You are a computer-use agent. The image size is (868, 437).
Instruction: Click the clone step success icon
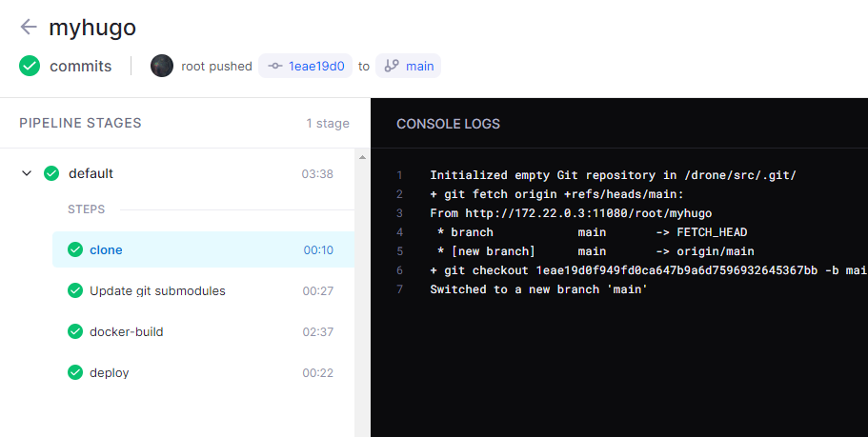click(x=75, y=250)
